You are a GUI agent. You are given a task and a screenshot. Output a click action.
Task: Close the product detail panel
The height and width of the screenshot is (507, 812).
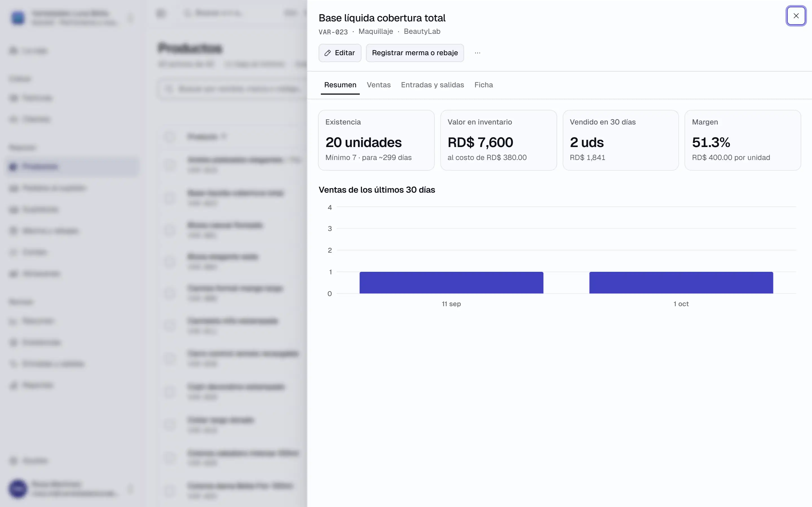click(796, 16)
